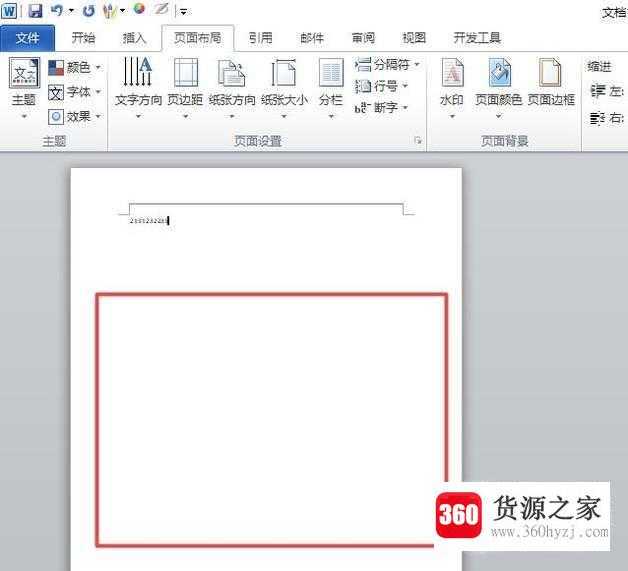Expand theme 效果 effects dropdown

coord(74,117)
